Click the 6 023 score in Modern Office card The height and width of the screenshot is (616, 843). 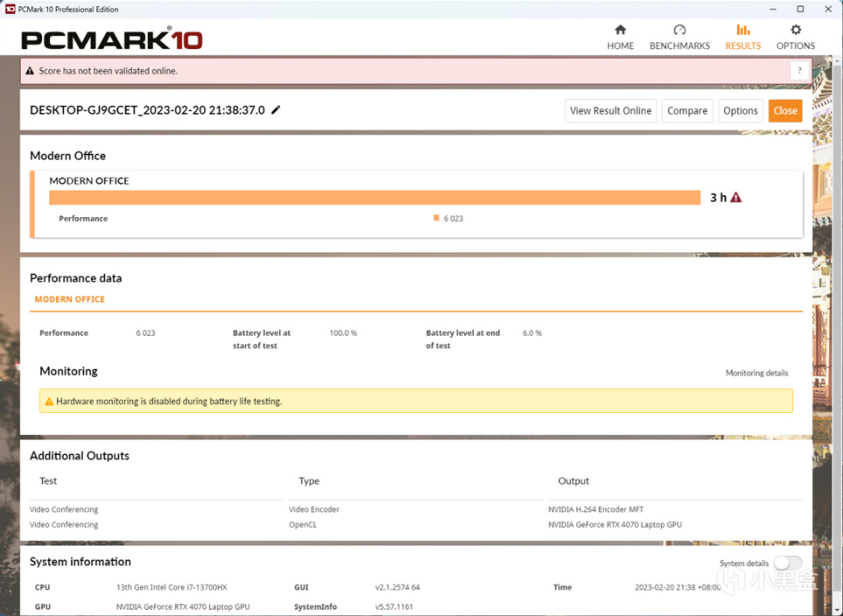pos(454,219)
